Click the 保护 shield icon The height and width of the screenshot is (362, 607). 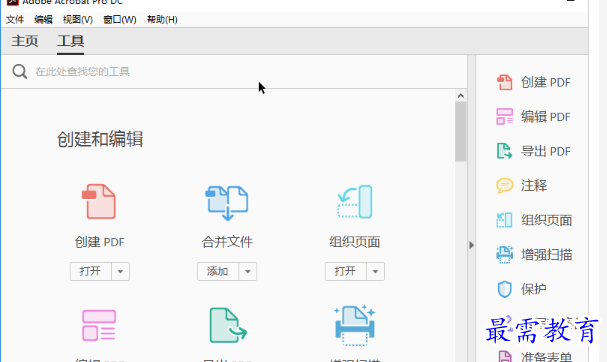(504, 289)
